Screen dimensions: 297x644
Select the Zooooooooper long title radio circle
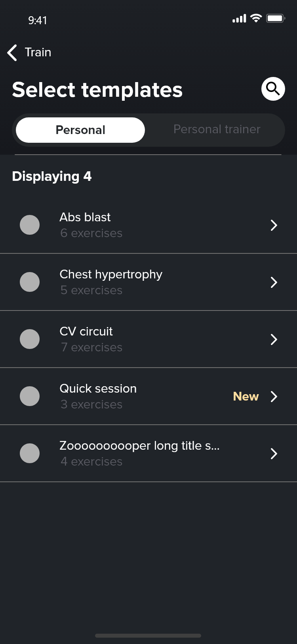click(30, 453)
